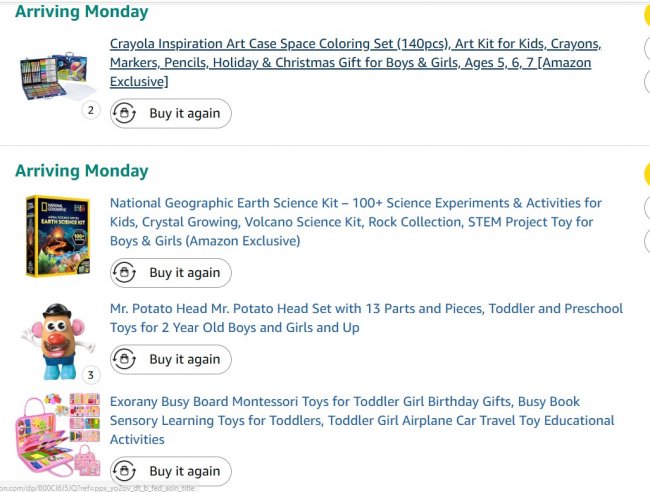The image size is (650, 492).
Task: View the Exorany Busy Board product image
Action: [x=55, y=435]
